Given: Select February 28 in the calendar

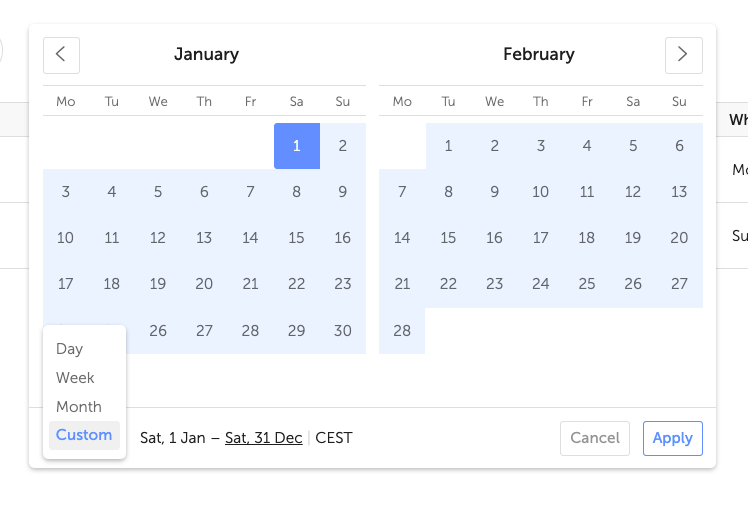Looking at the screenshot, I should tap(402, 331).
